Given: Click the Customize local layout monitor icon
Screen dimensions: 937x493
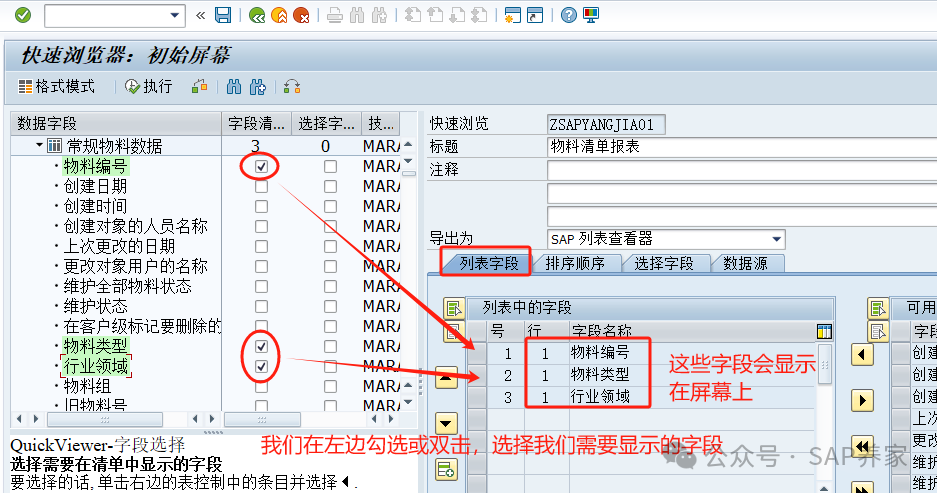Looking at the screenshot, I should (591, 15).
